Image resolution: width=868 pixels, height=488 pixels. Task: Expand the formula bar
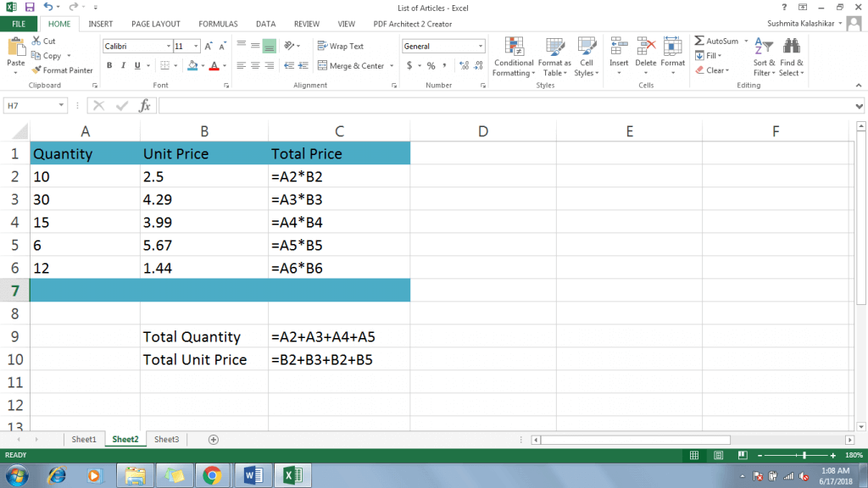(x=859, y=106)
